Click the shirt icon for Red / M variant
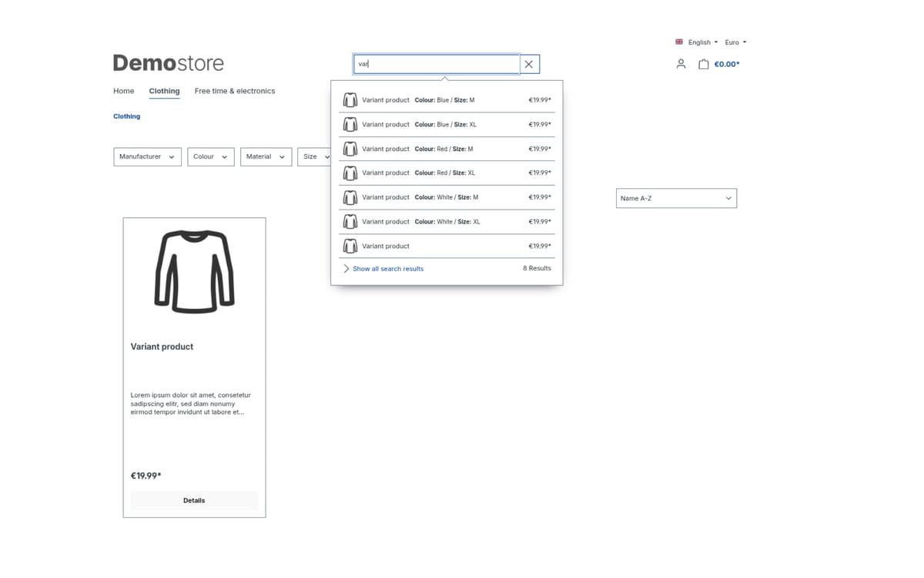Screen dimensions: 924x578 click(x=350, y=149)
